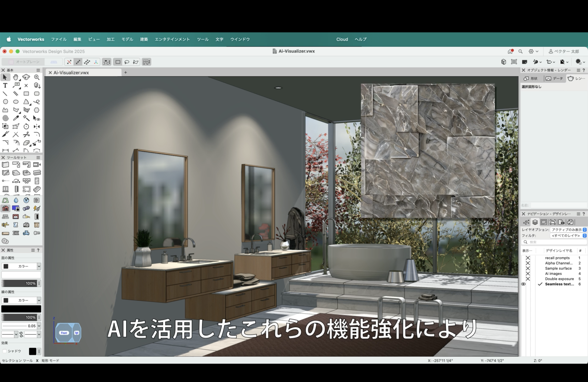The width and height of the screenshot is (588, 382).
Task: Open the water drop tool set
Action: 16,200
